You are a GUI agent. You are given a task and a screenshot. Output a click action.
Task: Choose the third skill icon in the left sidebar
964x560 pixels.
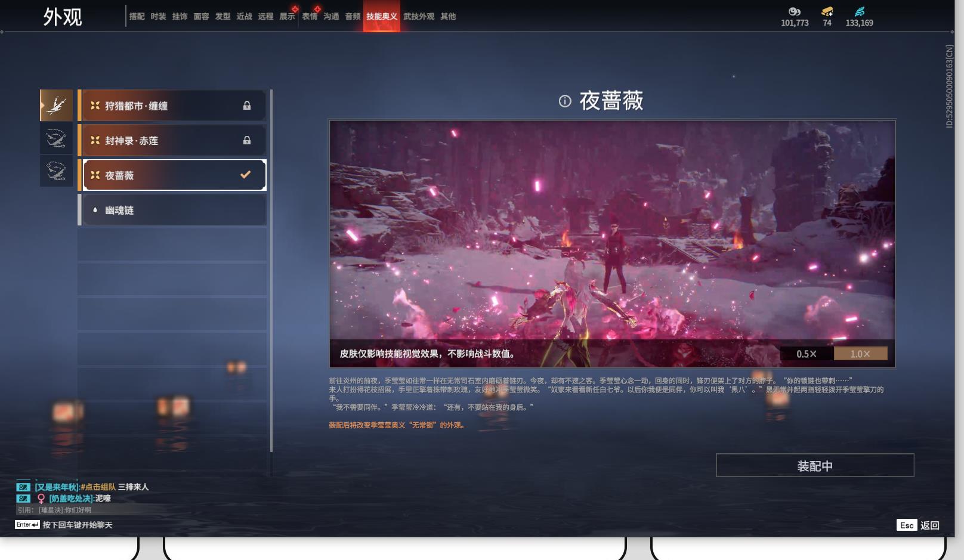[56, 171]
